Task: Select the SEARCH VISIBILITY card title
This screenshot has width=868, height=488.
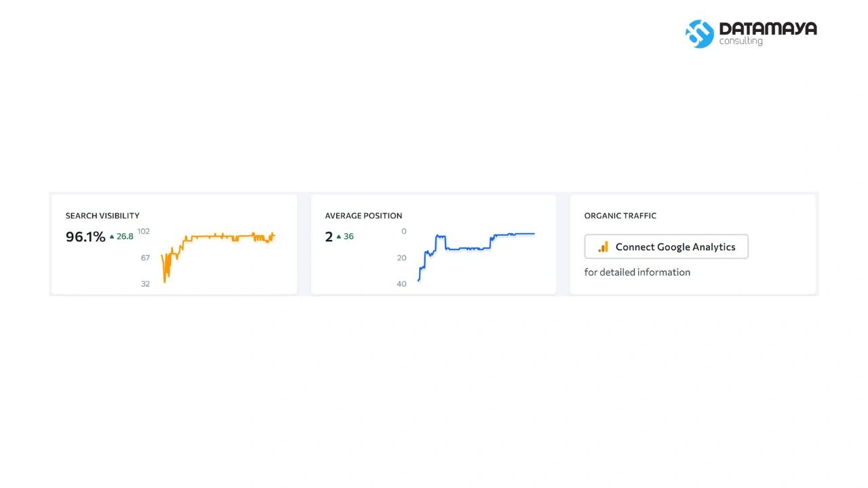Action: point(102,216)
